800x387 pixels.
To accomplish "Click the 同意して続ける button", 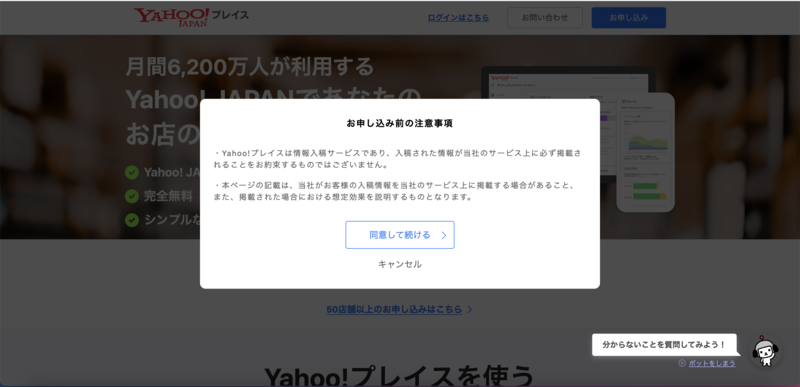I will point(399,235).
